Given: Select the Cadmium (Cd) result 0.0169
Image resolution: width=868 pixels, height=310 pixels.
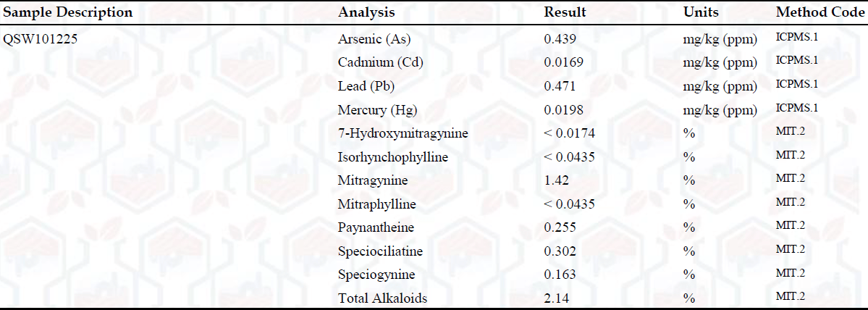Looking at the screenshot, I should [564, 62].
